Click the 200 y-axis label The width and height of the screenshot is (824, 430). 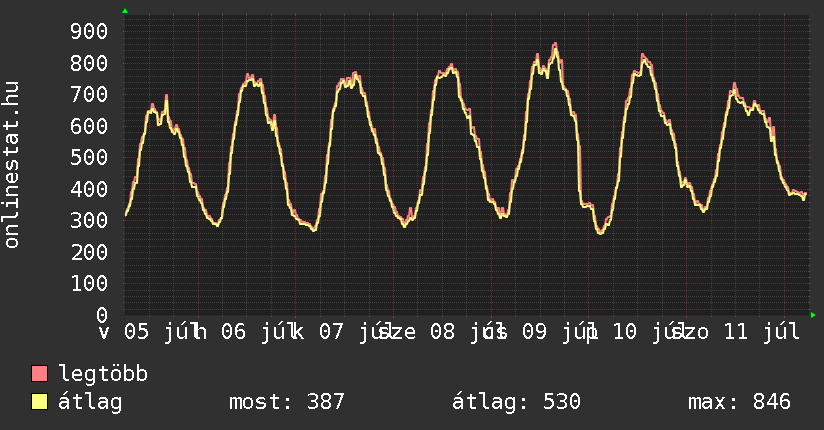tap(89, 252)
